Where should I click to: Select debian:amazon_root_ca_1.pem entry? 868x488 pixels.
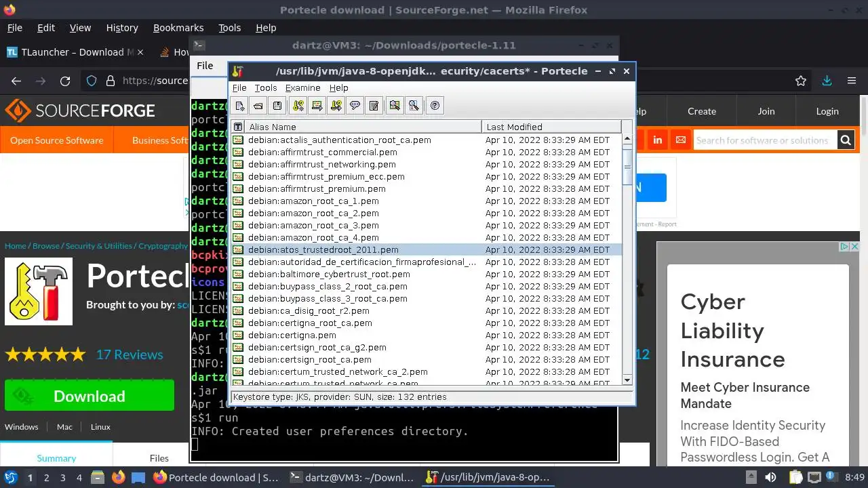pos(427,201)
